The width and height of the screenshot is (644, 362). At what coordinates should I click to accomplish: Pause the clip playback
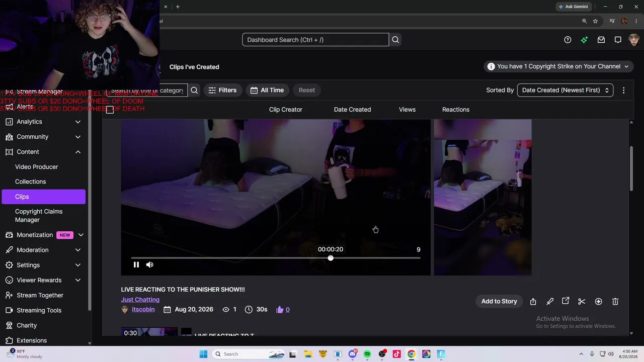[136, 264]
